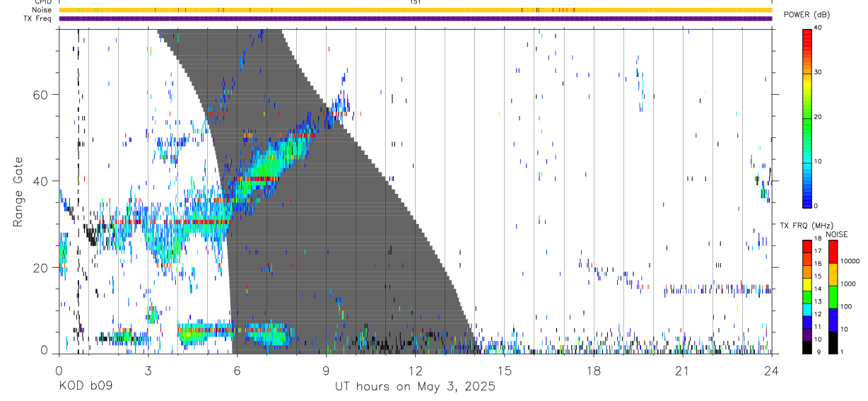Click the '3' tick on the UT hours axis
Image resolution: width=868 pixels, height=401 pixels.
pyautogui.click(x=148, y=371)
